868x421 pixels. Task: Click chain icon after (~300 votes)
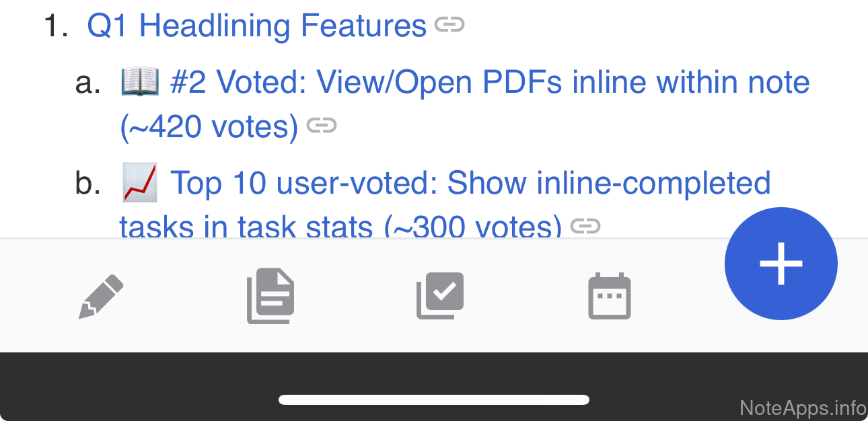pyautogui.click(x=585, y=227)
